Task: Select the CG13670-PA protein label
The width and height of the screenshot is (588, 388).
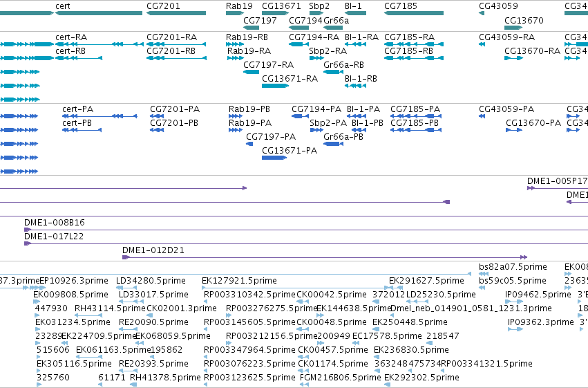Action: click(533, 123)
